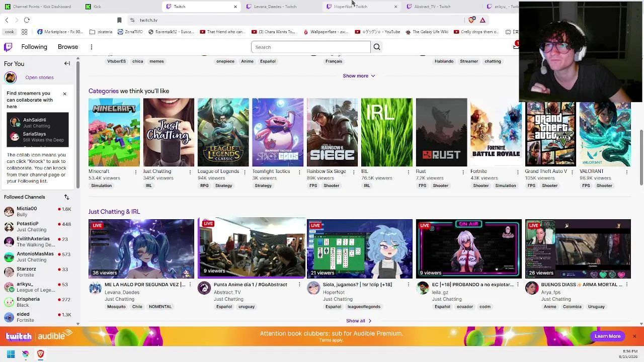644x362 pixels.
Task: Open the Teamfight Tactics category cover
Action: [278, 132]
